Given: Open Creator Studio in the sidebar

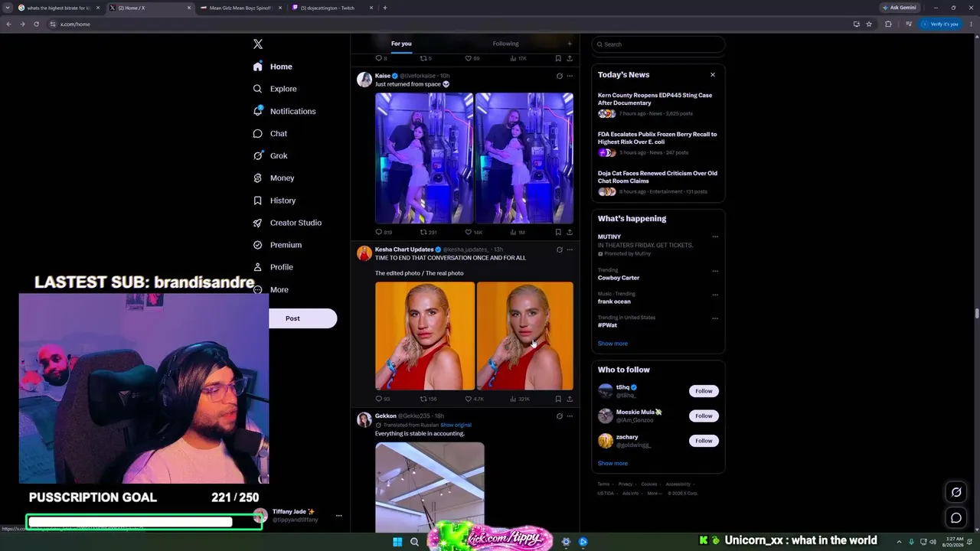Looking at the screenshot, I should click(x=287, y=223).
